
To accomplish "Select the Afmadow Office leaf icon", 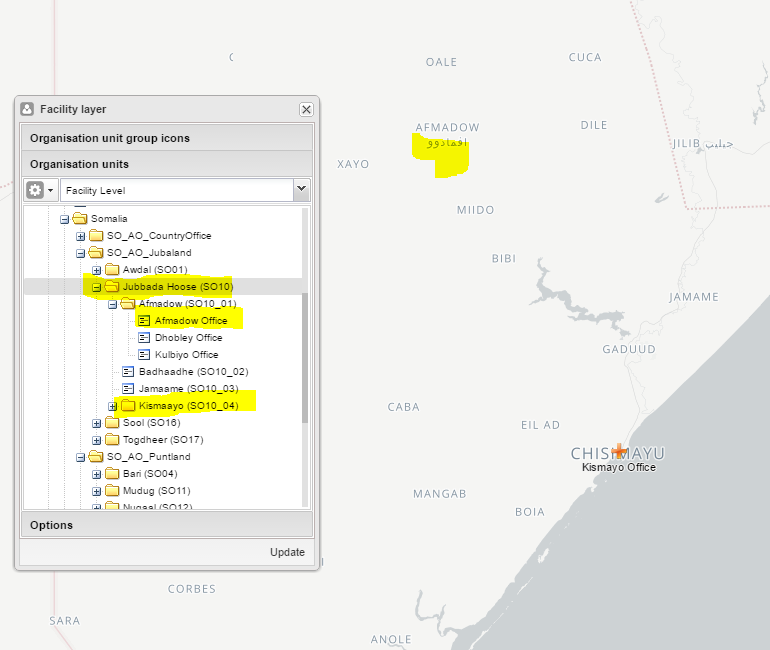I will click(x=144, y=321).
